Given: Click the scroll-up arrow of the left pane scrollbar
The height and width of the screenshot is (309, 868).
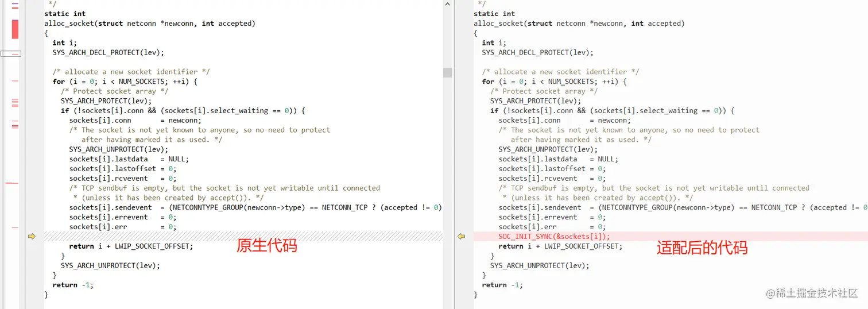Looking at the screenshot, I should click(448, 4).
